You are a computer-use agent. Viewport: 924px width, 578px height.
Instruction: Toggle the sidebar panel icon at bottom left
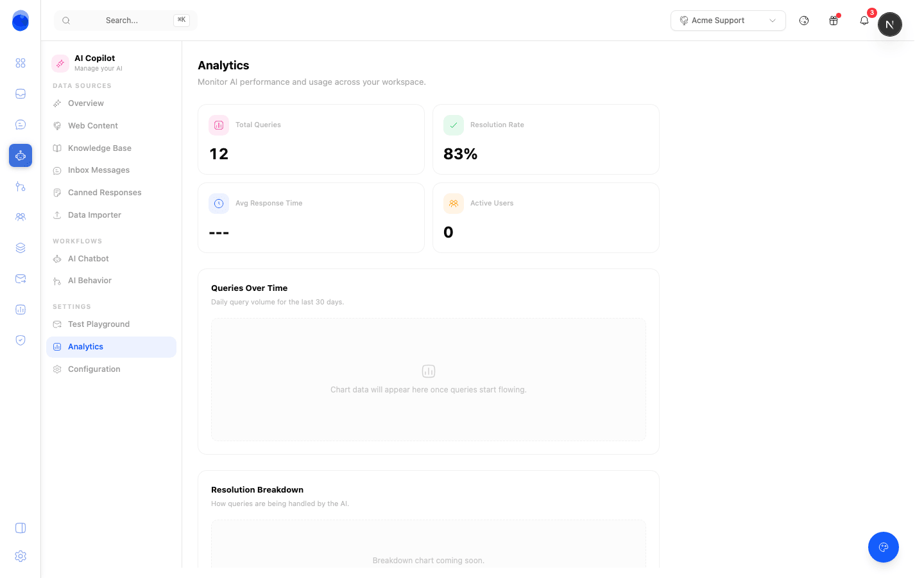pos(21,528)
